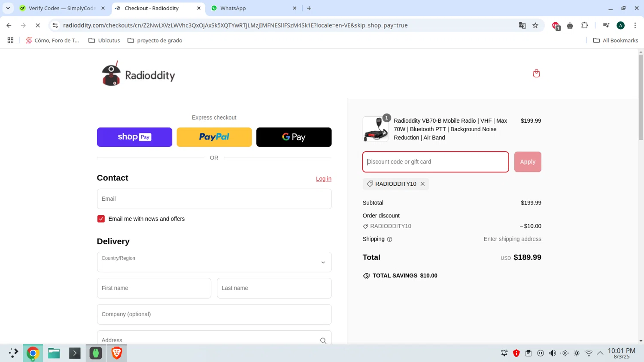Open the application launcher in taskbar
Screen dimensions: 644x362
tap(13, 353)
